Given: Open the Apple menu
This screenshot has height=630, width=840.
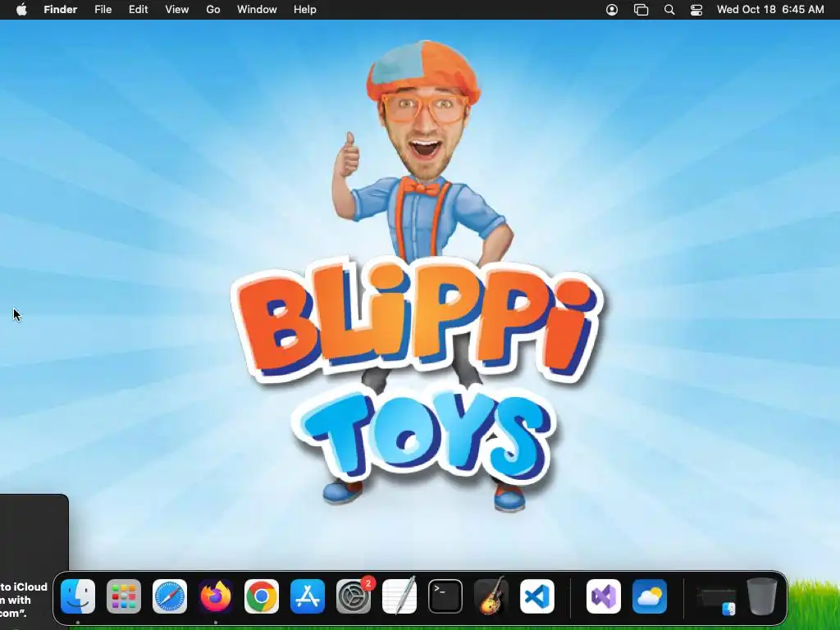Looking at the screenshot, I should [21, 10].
